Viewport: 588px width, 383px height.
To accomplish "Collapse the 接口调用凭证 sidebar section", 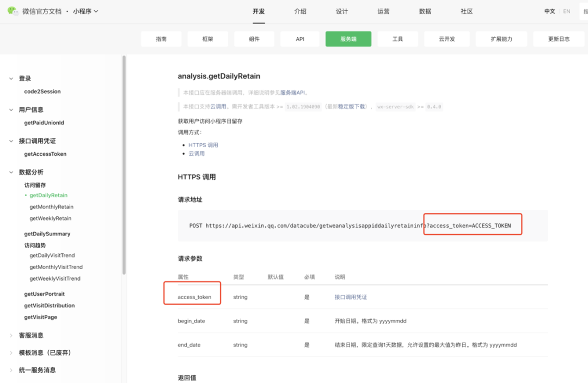I will (11, 141).
